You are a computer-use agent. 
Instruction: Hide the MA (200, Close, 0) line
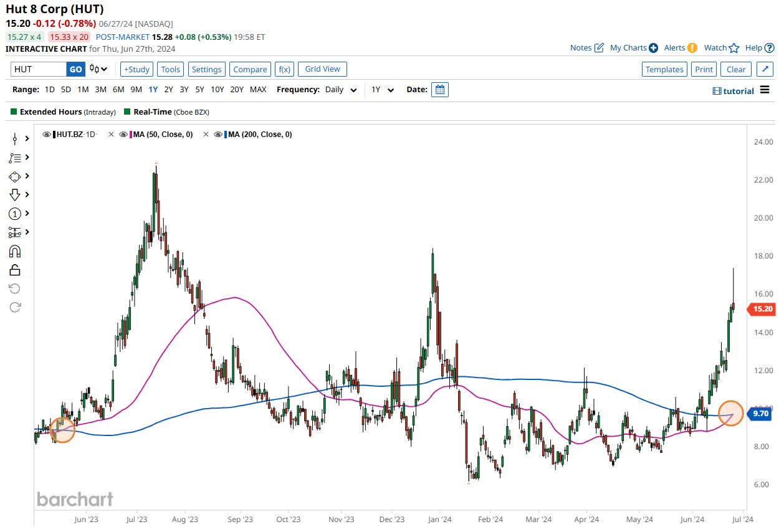[218, 135]
